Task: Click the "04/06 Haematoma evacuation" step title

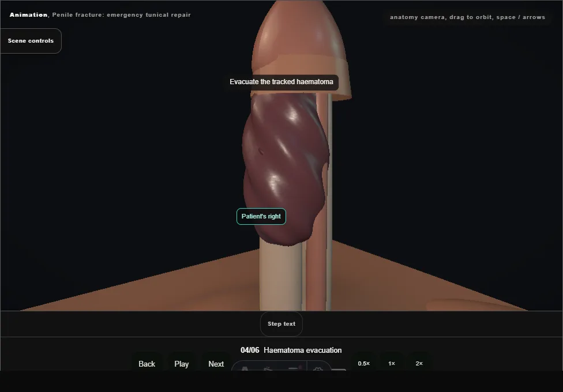Action: [291, 350]
